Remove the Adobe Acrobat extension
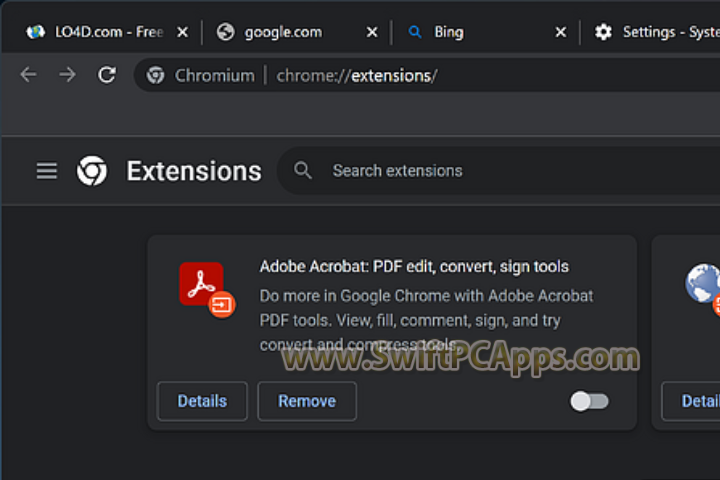Image resolution: width=720 pixels, height=480 pixels. (x=307, y=401)
